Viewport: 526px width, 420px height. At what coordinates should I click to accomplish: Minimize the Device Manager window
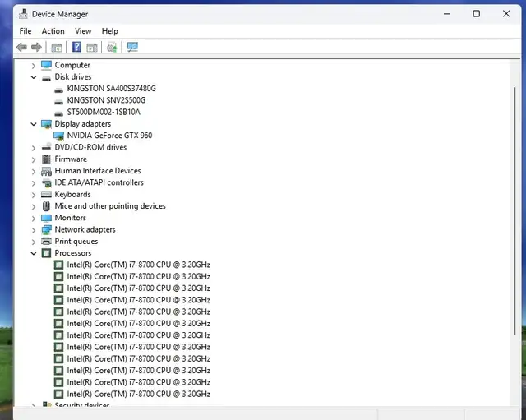point(447,14)
